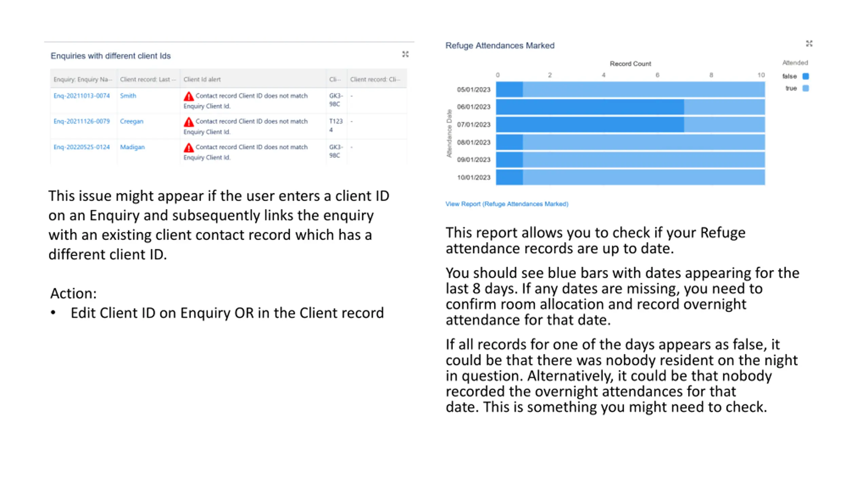Open the Creegan client record
The width and height of the screenshot is (868, 488).
click(132, 121)
